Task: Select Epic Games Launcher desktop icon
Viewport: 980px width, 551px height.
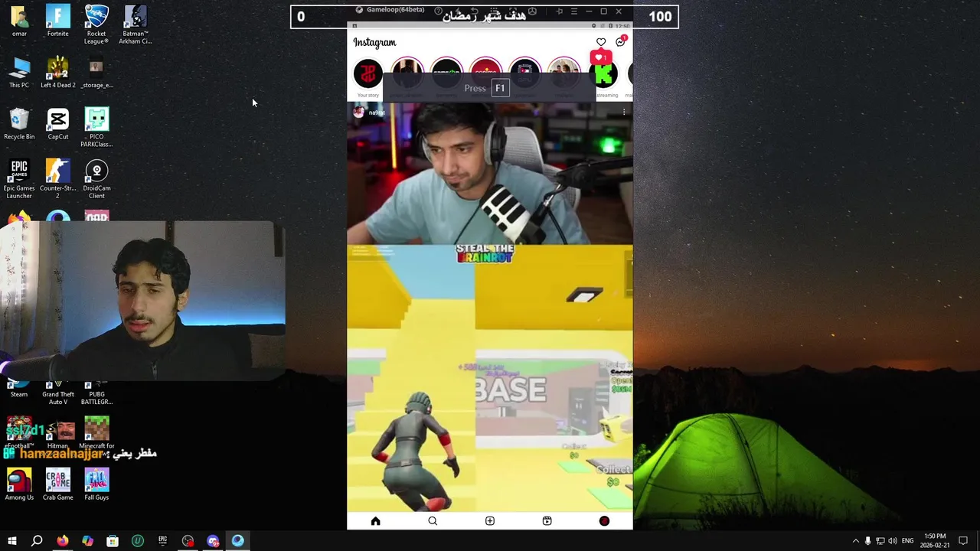Action: coord(19,179)
